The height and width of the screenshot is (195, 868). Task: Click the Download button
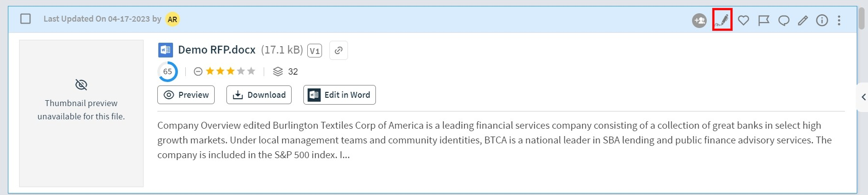pyautogui.click(x=259, y=95)
